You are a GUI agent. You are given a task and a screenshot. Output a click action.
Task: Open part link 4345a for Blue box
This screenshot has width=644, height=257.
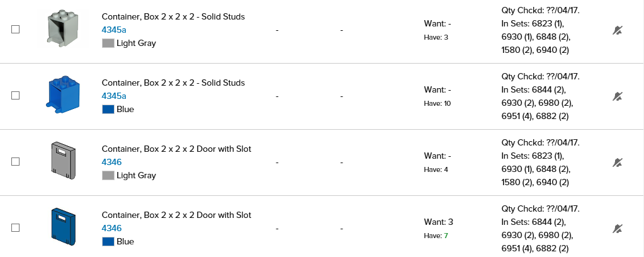(x=114, y=96)
